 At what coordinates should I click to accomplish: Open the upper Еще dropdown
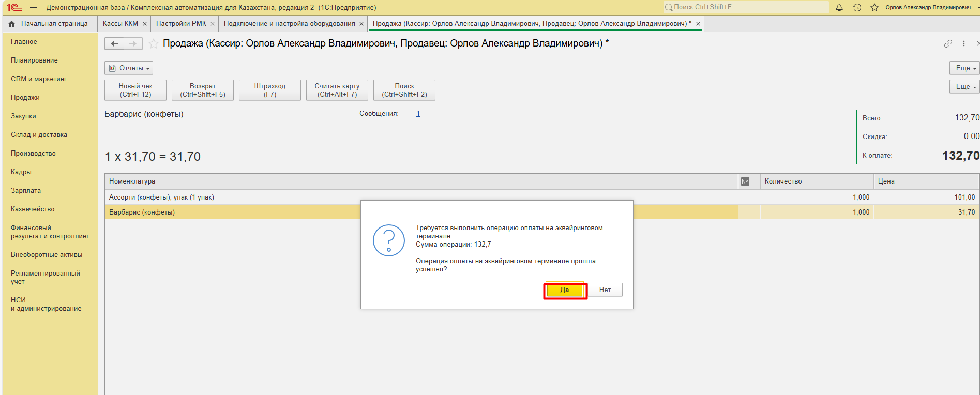(x=965, y=68)
